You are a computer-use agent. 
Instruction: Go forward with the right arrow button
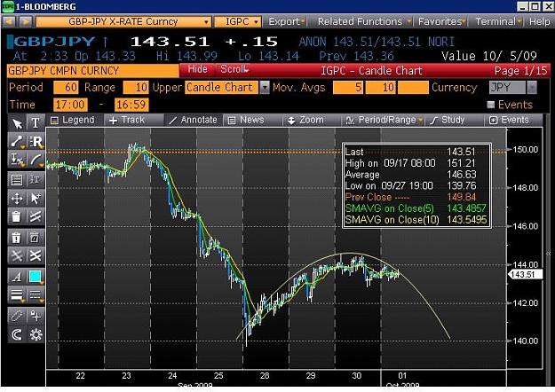click(x=26, y=21)
